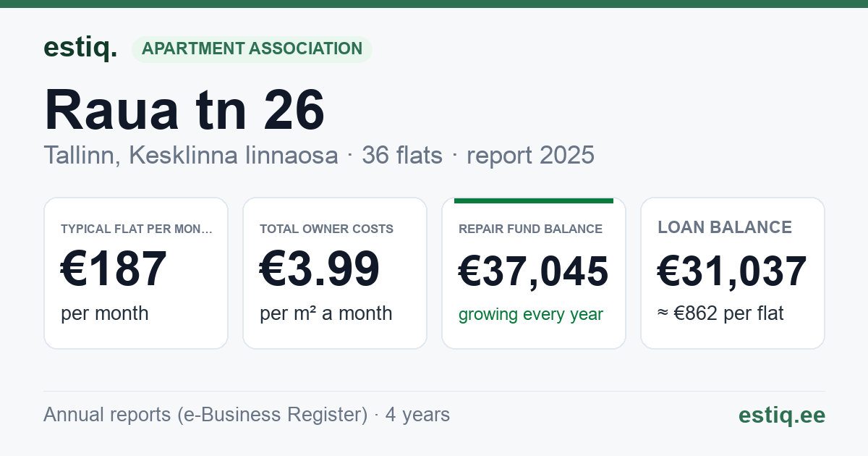Click the €37,045 value
The width and height of the screenshot is (868, 456).
coord(534,272)
